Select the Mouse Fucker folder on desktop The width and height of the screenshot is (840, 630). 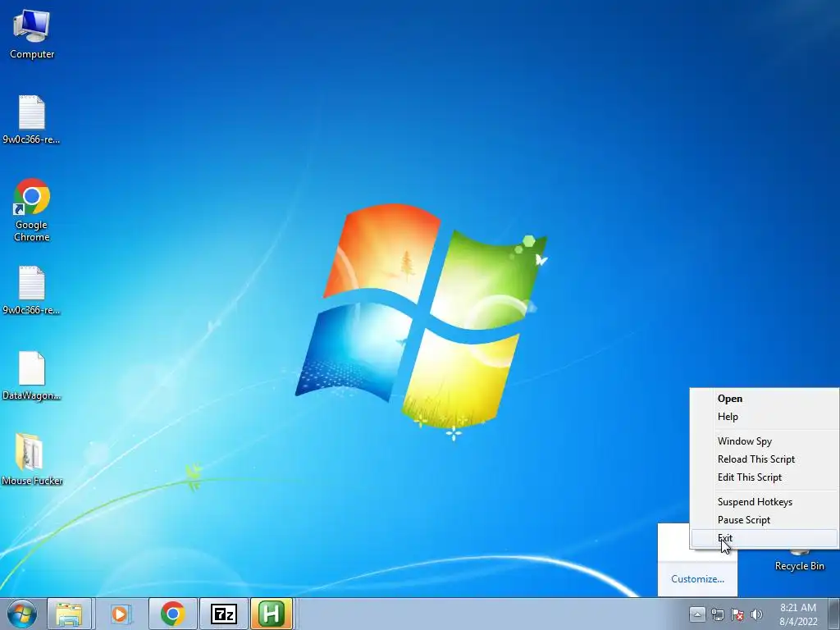click(x=32, y=459)
